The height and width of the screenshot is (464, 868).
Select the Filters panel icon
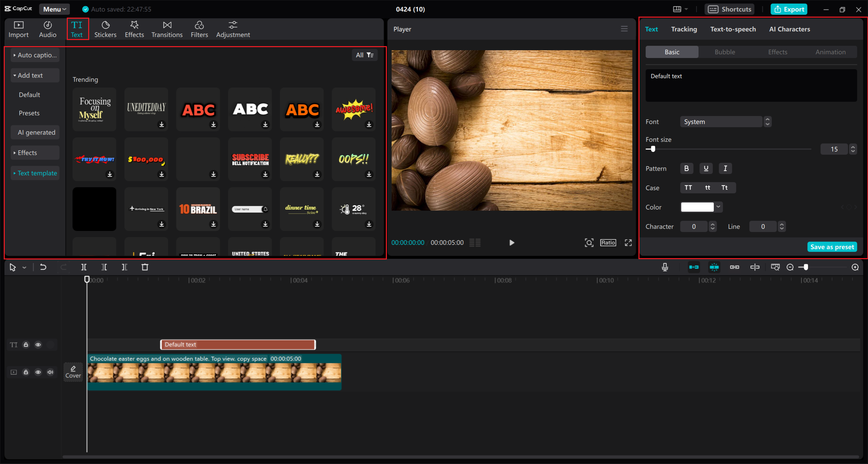pos(199,29)
